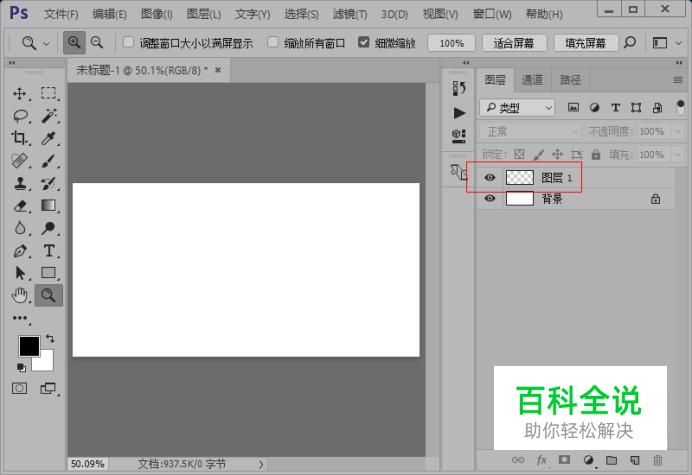The width and height of the screenshot is (692, 475).
Task: Select the Move tool
Action: [x=19, y=94]
